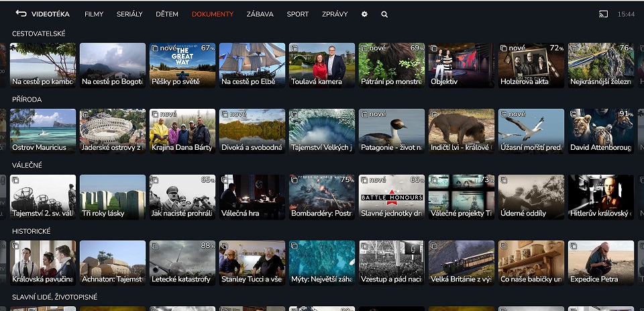Open Na cestě po Elbě thumbnail
Image resolution: width=644 pixels, height=311 pixels.
coord(252,65)
